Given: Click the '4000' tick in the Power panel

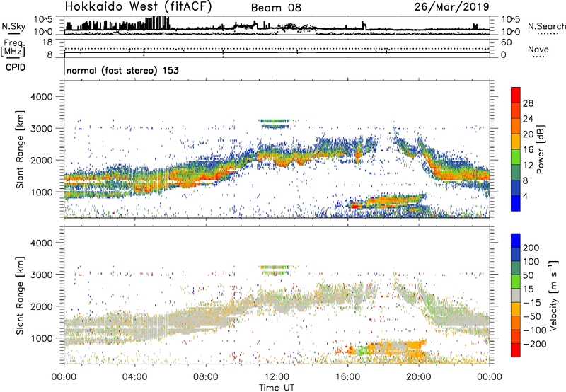Looking at the screenshot, I should pos(41,97).
